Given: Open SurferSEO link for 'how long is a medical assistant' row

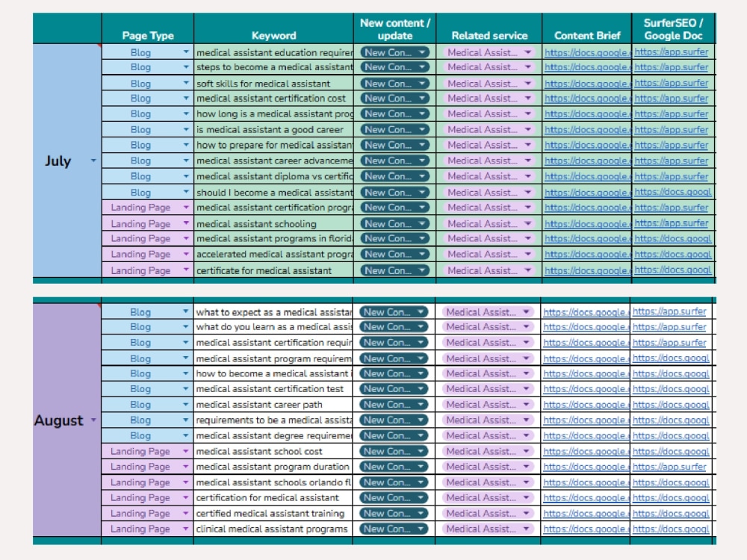Looking at the screenshot, I should pos(671,113).
